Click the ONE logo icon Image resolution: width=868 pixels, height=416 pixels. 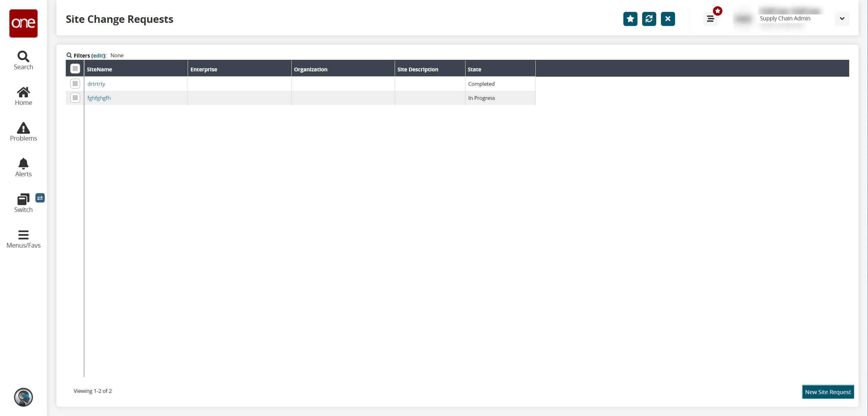tap(23, 23)
